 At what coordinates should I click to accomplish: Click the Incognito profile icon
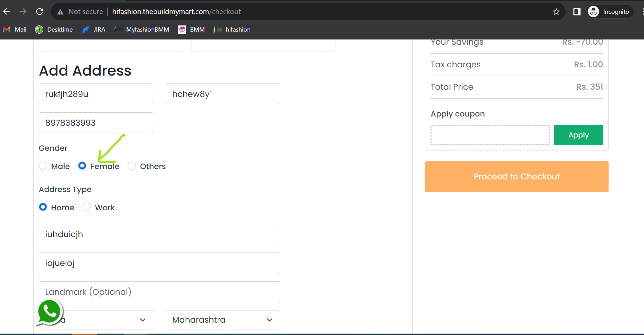(593, 12)
